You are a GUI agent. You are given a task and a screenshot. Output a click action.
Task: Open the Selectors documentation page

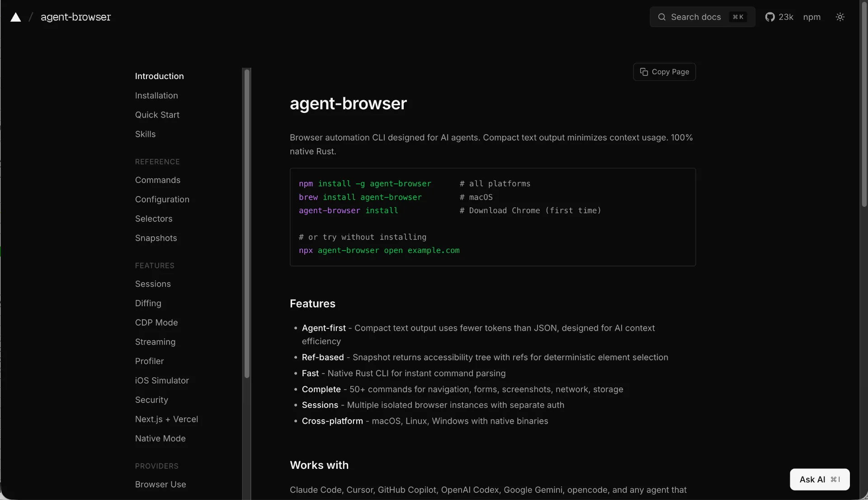pos(154,219)
